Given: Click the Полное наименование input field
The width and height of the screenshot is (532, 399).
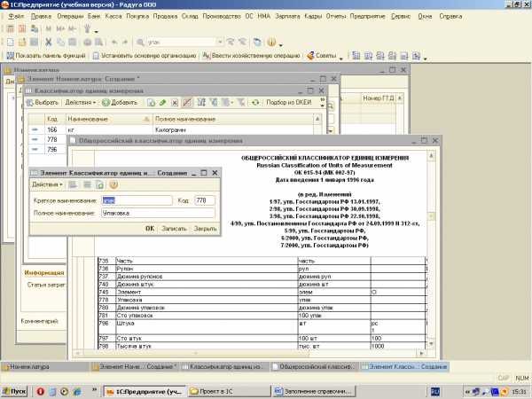Looking at the screenshot, I should pos(157,213).
